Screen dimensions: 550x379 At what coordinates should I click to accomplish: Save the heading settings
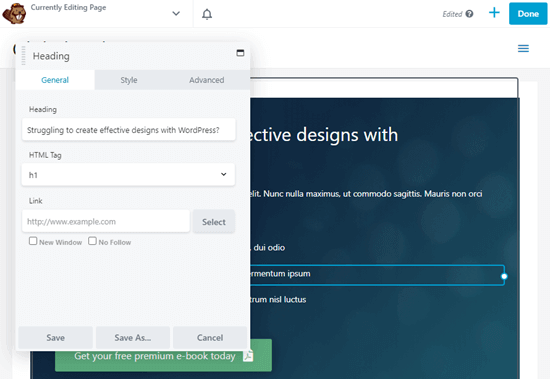point(55,338)
